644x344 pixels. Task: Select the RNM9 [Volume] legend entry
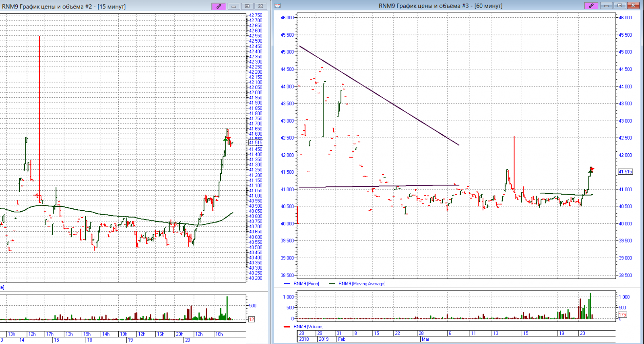click(308, 327)
